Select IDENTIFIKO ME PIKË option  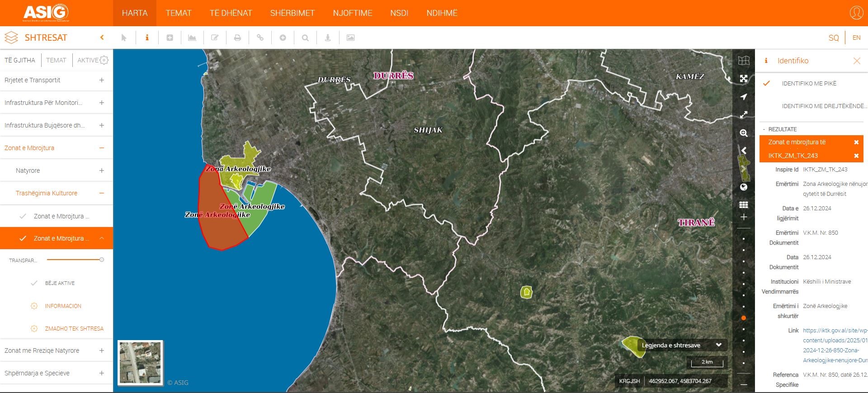809,84
